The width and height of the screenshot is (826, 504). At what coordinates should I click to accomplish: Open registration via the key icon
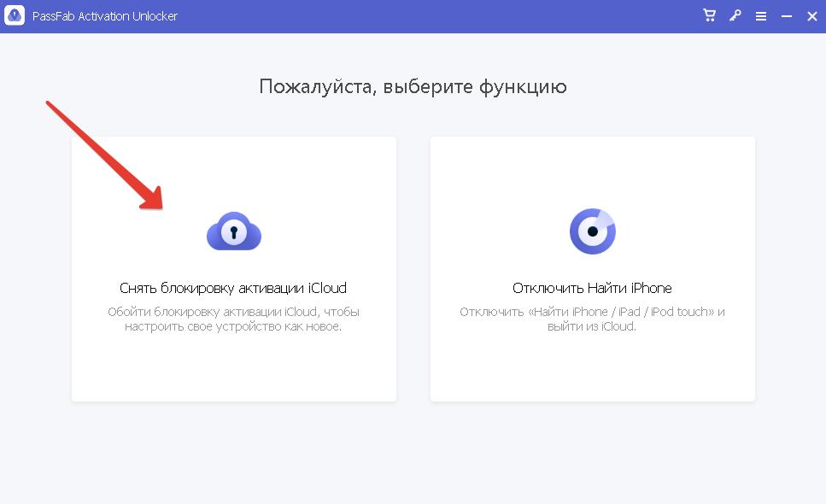click(x=735, y=15)
